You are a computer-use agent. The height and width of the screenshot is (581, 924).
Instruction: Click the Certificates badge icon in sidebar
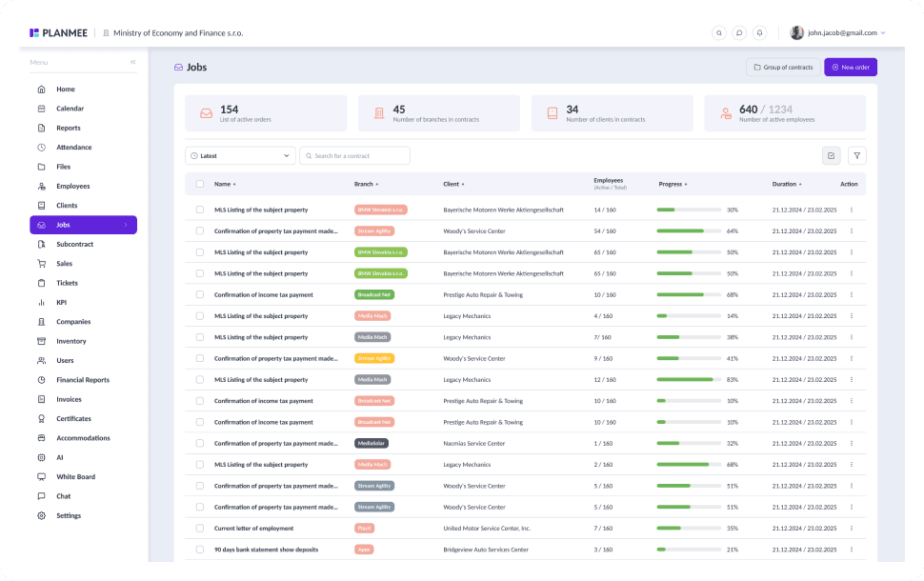pos(41,418)
